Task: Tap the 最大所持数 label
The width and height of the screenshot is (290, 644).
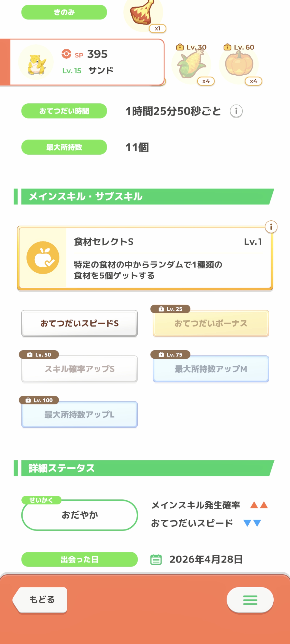Action: click(64, 147)
